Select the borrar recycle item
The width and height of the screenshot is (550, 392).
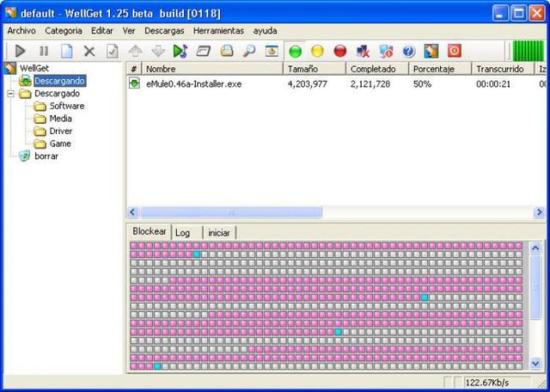[46, 156]
